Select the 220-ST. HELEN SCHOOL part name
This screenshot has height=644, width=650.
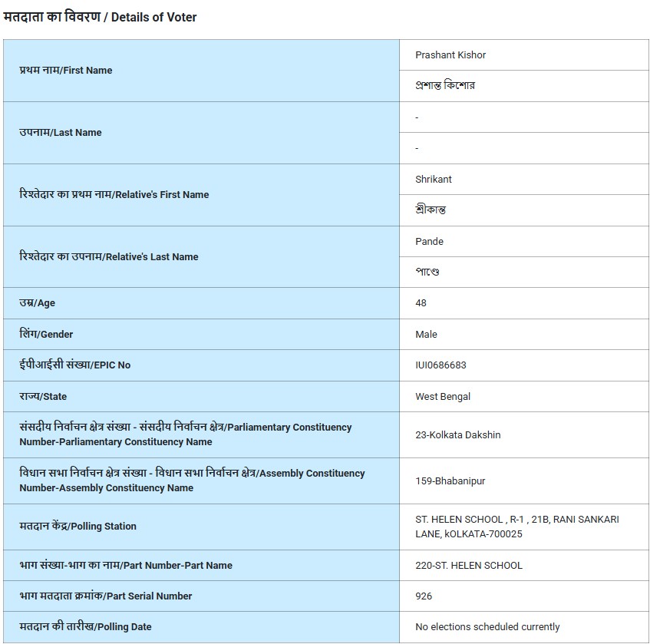pos(468,566)
